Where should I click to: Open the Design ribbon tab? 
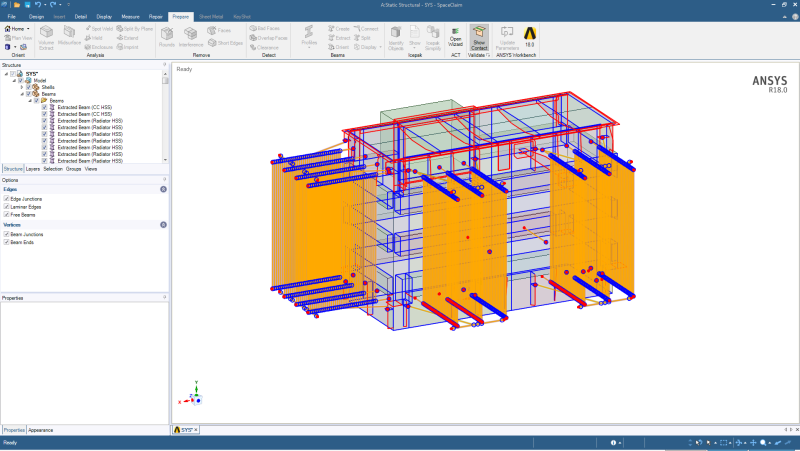point(36,17)
